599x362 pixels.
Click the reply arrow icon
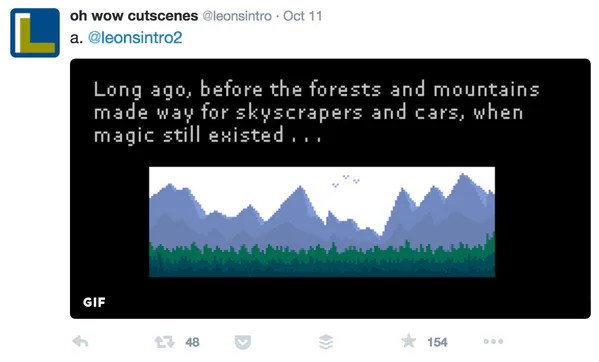(80, 341)
